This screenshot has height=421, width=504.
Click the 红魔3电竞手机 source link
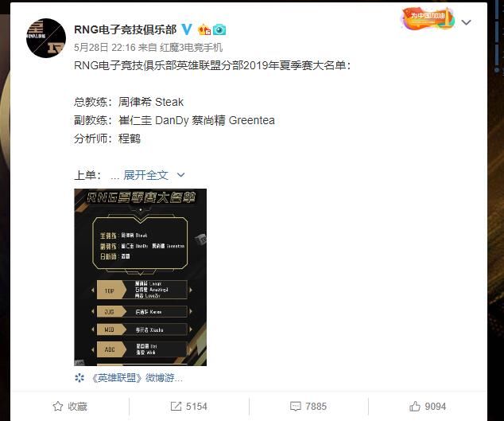(192, 48)
